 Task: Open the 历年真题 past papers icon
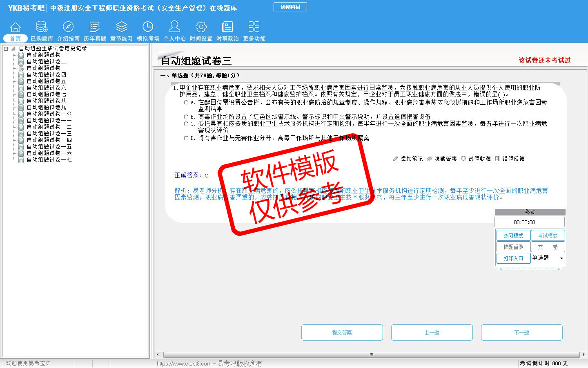(x=95, y=27)
